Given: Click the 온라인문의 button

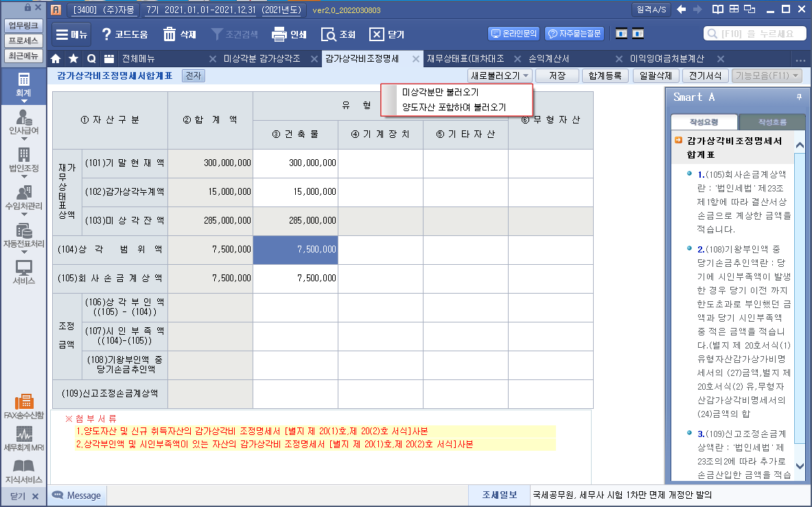Looking at the screenshot, I should tap(514, 34).
